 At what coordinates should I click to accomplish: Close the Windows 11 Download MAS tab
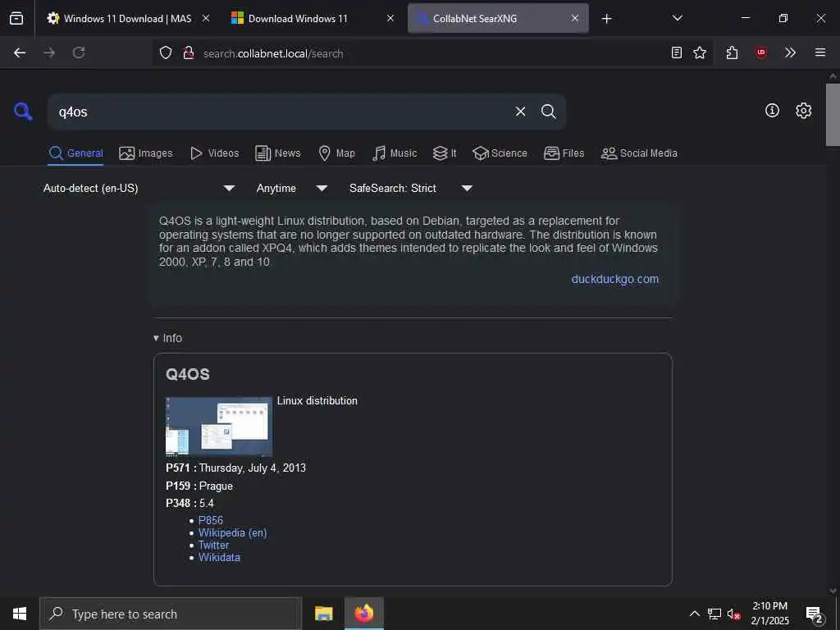click(x=206, y=18)
